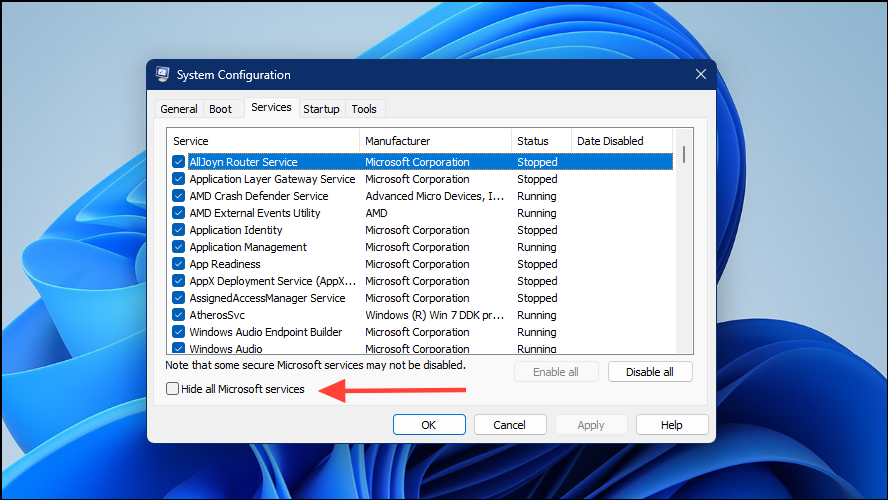Select the AssignedAccessManager Service name
Screen dimensions: 888x500
pos(267,298)
